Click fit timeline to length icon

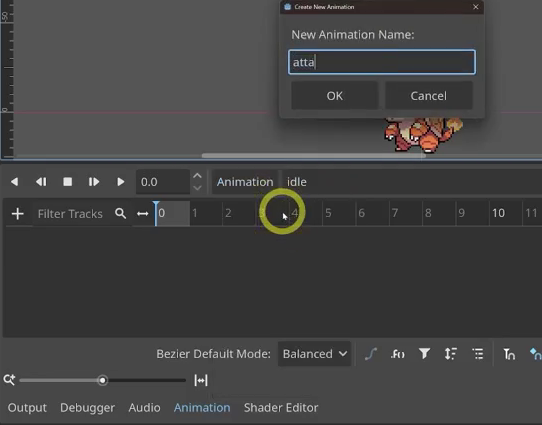click(x=201, y=380)
